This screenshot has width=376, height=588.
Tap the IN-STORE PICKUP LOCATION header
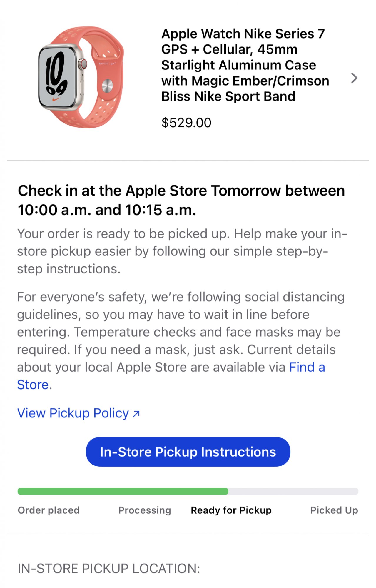coord(109,569)
